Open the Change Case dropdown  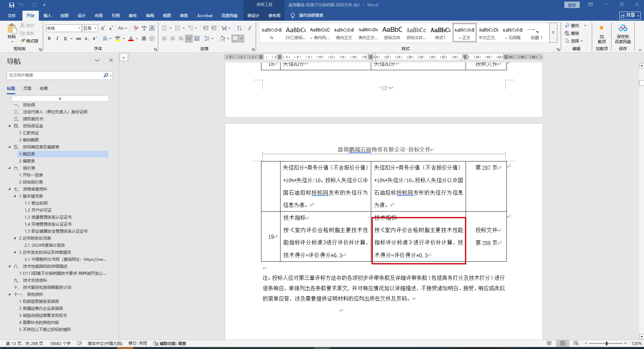click(x=123, y=28)
